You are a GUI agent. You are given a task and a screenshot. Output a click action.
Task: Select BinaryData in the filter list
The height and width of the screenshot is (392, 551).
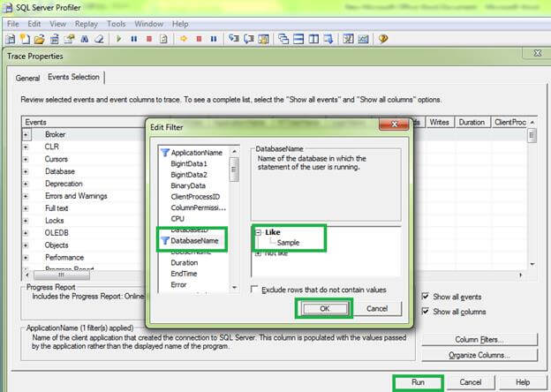[x=188, y=185]
